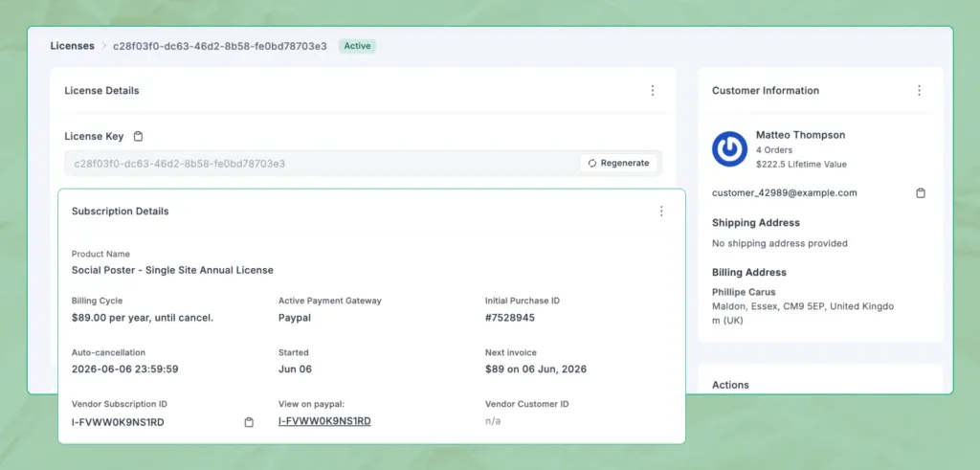The image size is (980, 470).
Task: Open the PayPal subscription link I-FVWW0K9NS1RD
Action: pos(324,421)
